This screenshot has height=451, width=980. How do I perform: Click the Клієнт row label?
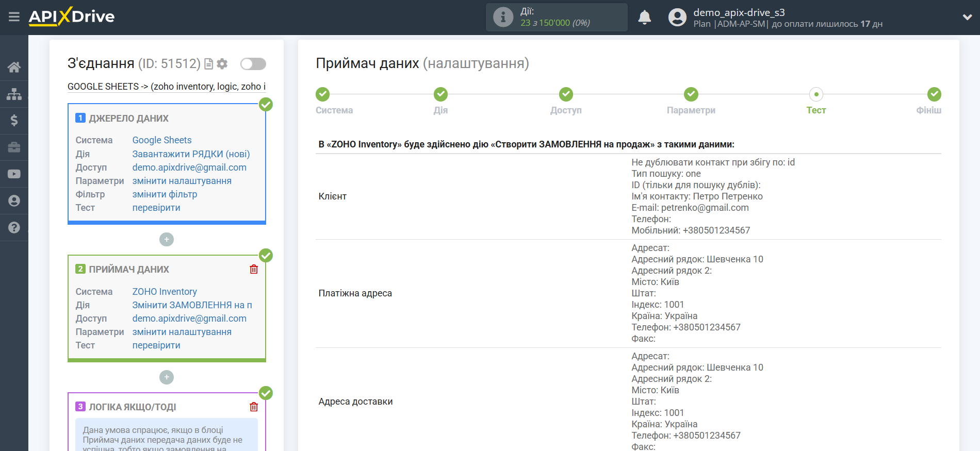click(333, 196)
